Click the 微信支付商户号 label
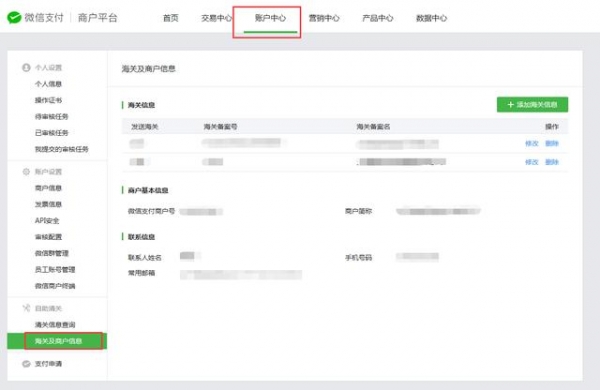This screenshot has height=390, width=600. tap(152, 211)
